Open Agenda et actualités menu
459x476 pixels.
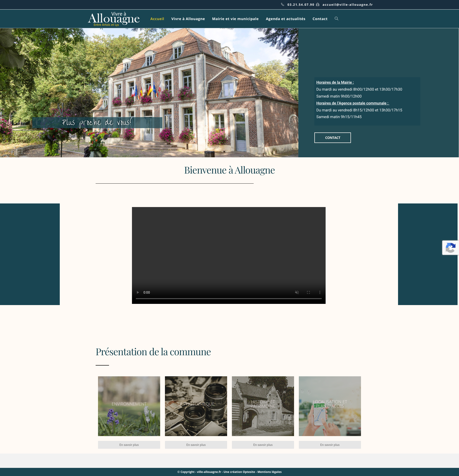[286, 19]
